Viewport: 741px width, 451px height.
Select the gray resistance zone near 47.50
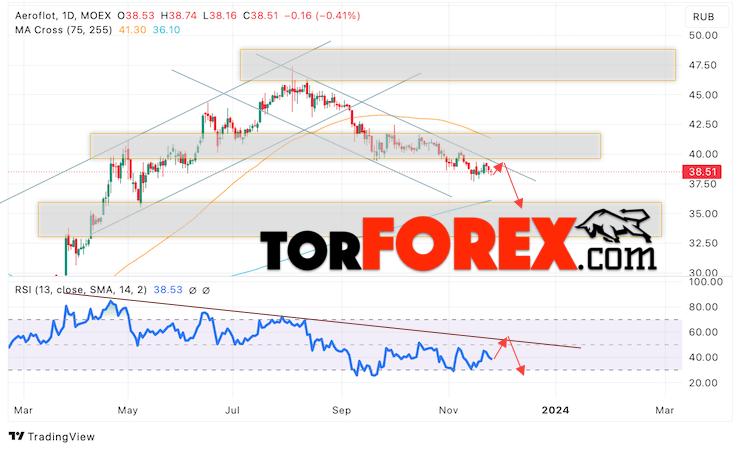coord(457,65)
